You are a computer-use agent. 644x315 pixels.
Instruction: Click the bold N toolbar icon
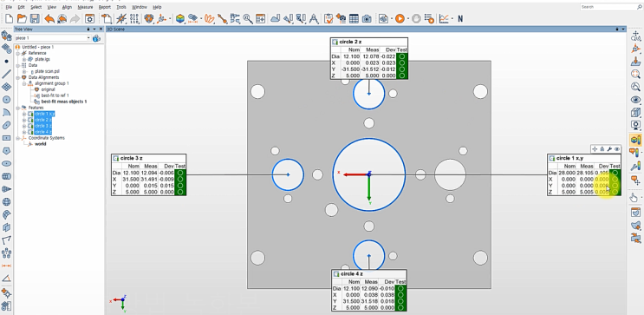click(460, 18)
